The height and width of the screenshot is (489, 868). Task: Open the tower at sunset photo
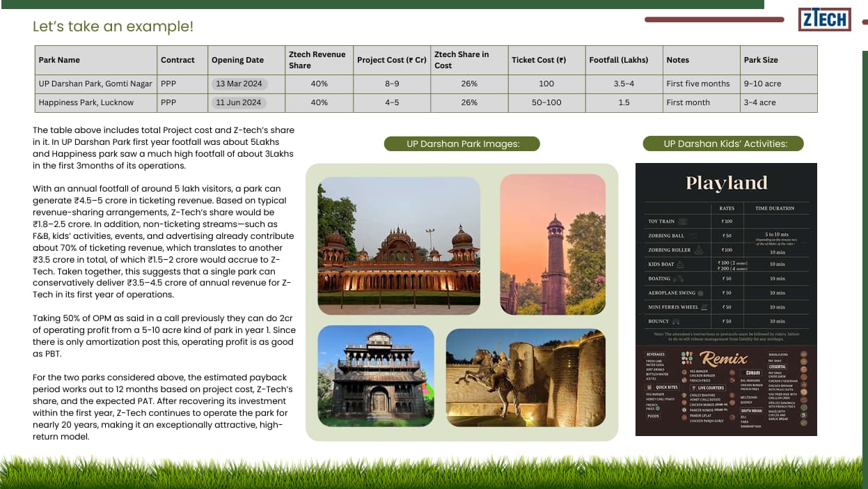click(x=553, y=244)
